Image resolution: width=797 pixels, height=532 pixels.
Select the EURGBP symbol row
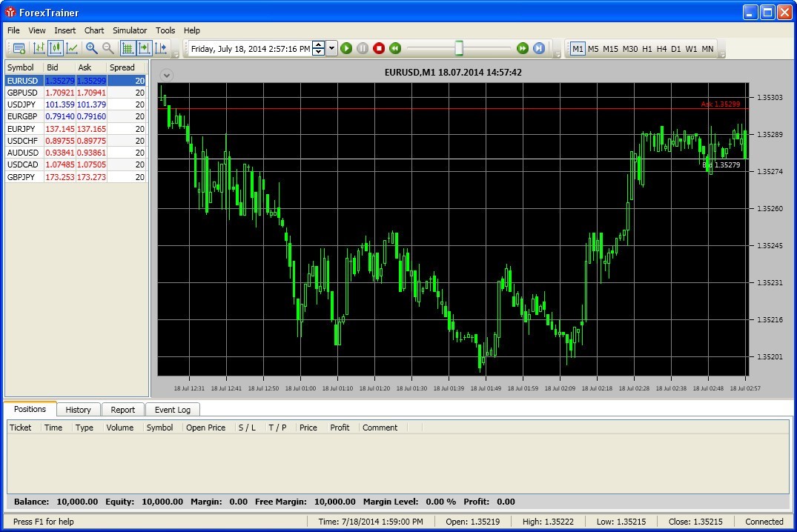click(x=76, y=116)
